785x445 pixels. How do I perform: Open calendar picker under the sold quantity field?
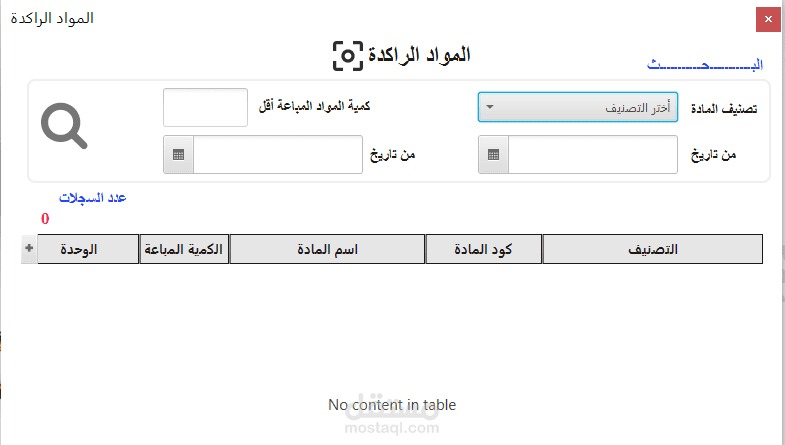(178, 155)
